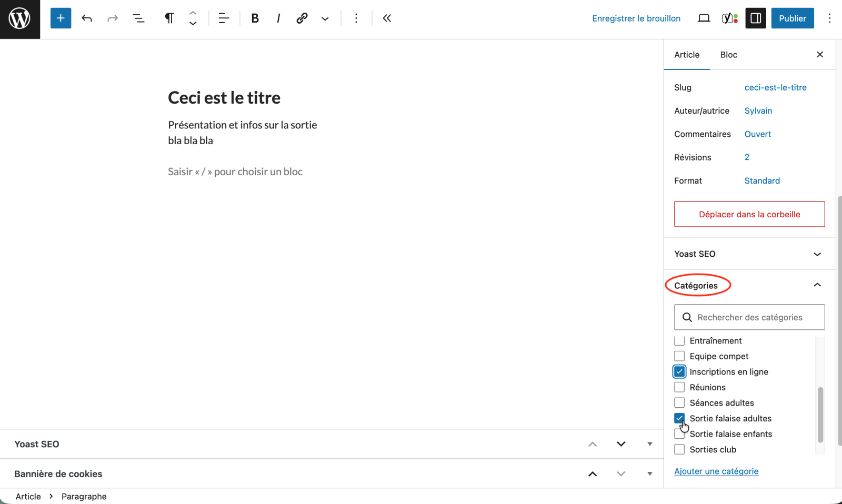
Task: Collapse the Catégories panel
Action: point(817,285)
